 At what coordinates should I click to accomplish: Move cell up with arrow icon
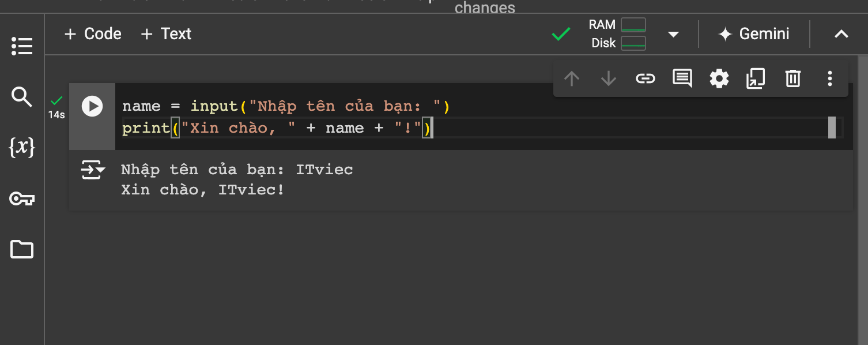[x=571, y=78]
